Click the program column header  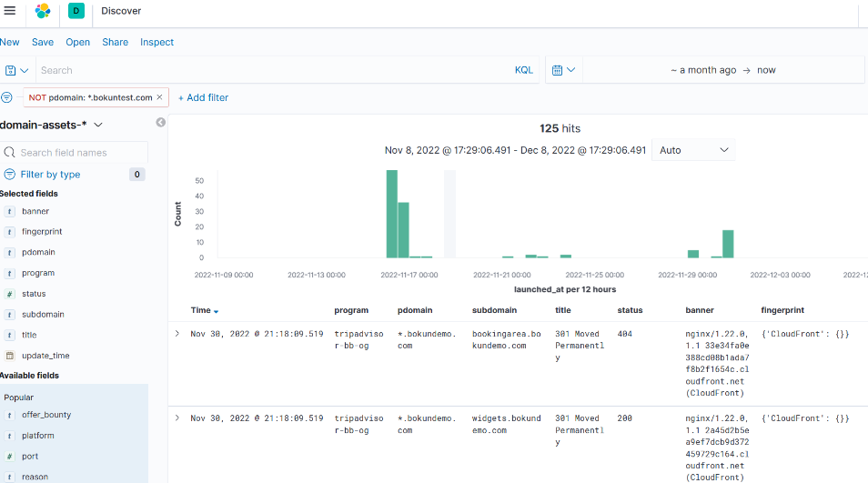point(351,310)
